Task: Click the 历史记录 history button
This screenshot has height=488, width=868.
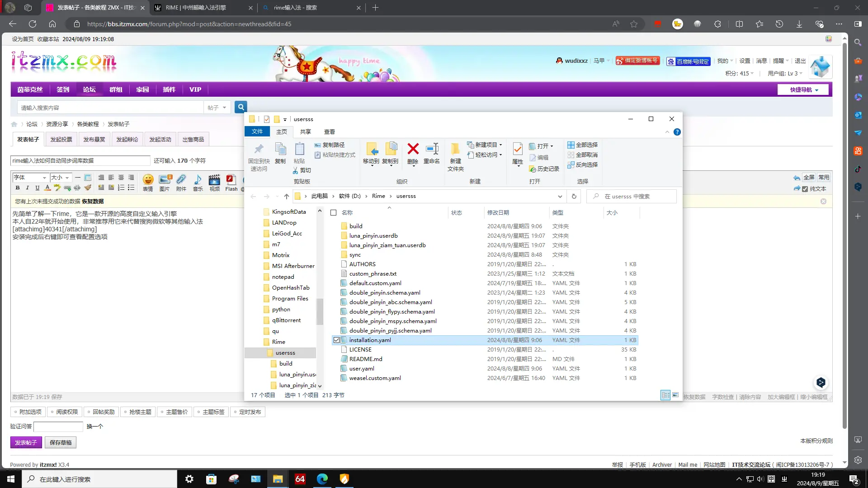Action: (544, 169)
